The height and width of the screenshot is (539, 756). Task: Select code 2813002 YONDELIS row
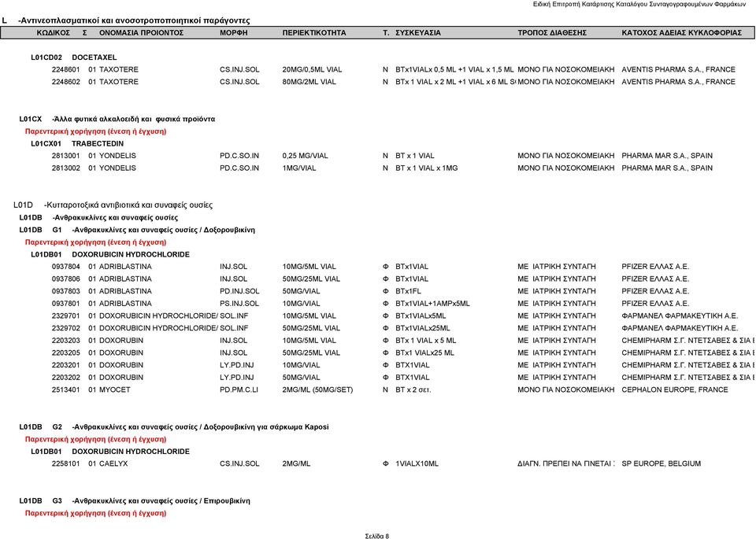click(x=66, y=168)
